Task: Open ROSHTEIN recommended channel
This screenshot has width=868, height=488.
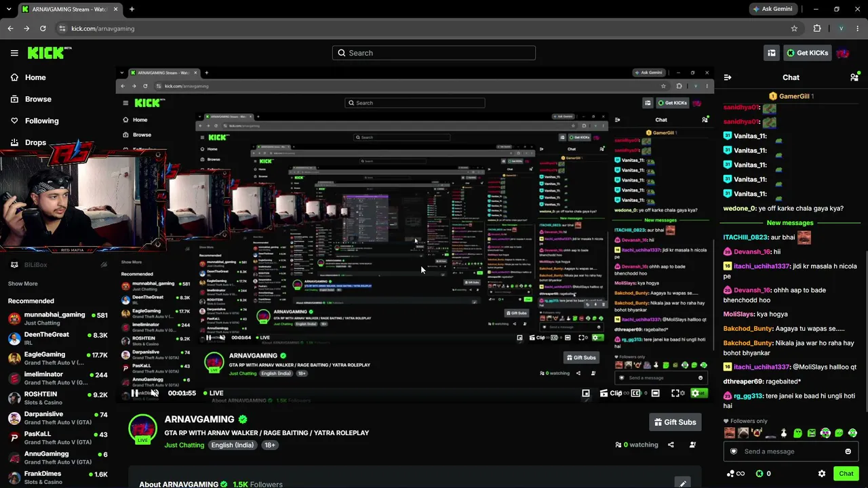Action: coord(58,397)
